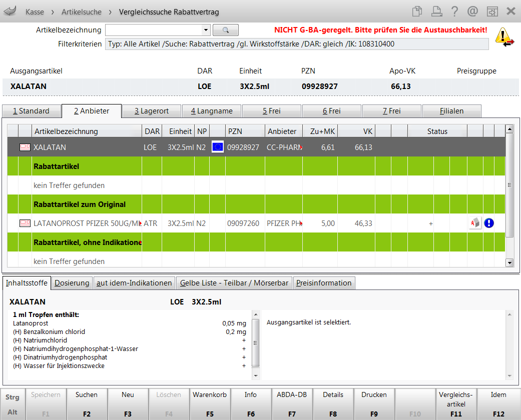Open help with the question mark icon
The image size is (521, 420).
click(454, 11)
